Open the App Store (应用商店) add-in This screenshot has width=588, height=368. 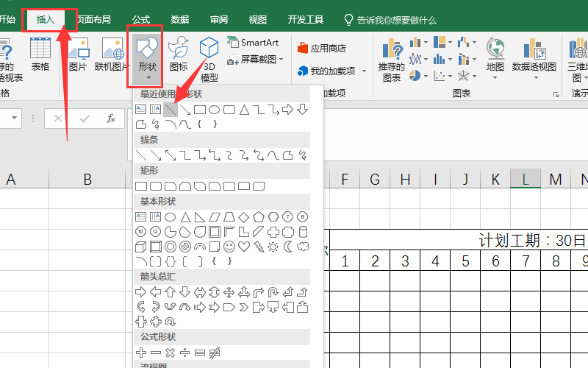(x=321, y=49)
